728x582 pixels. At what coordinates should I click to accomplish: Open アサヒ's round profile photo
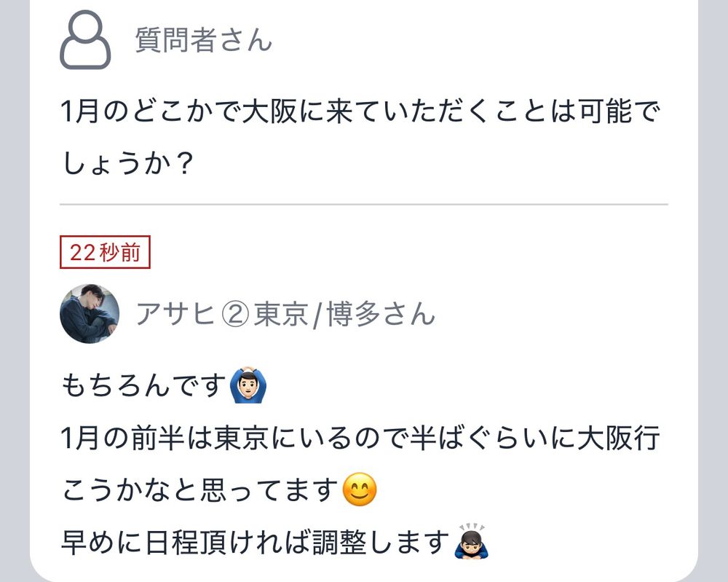(90, 314)
